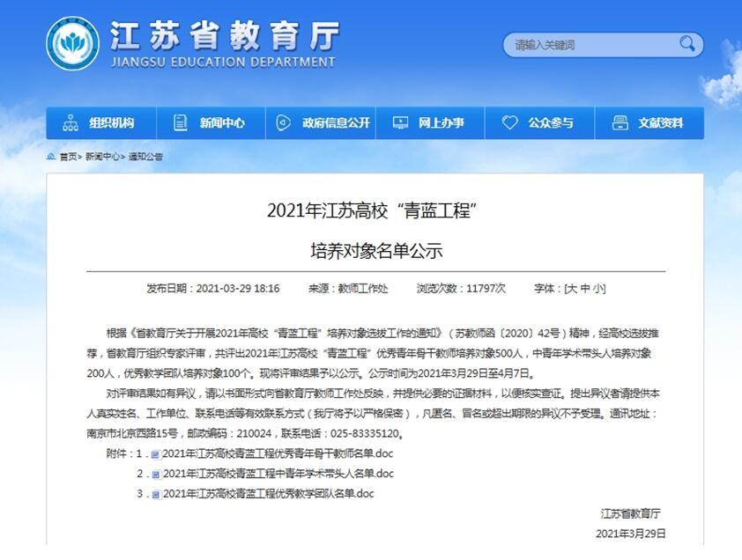Click the magnifier search icon

(x=688, y=45)
